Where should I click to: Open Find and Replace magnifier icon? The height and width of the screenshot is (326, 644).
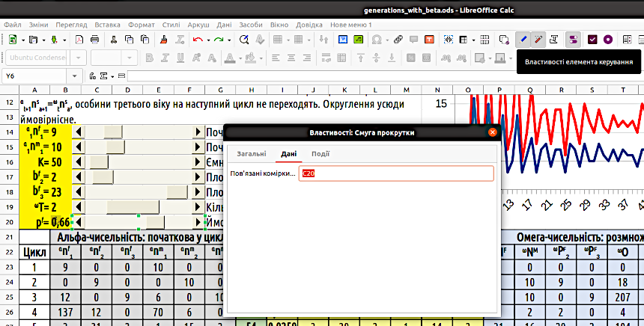point(244,39)
